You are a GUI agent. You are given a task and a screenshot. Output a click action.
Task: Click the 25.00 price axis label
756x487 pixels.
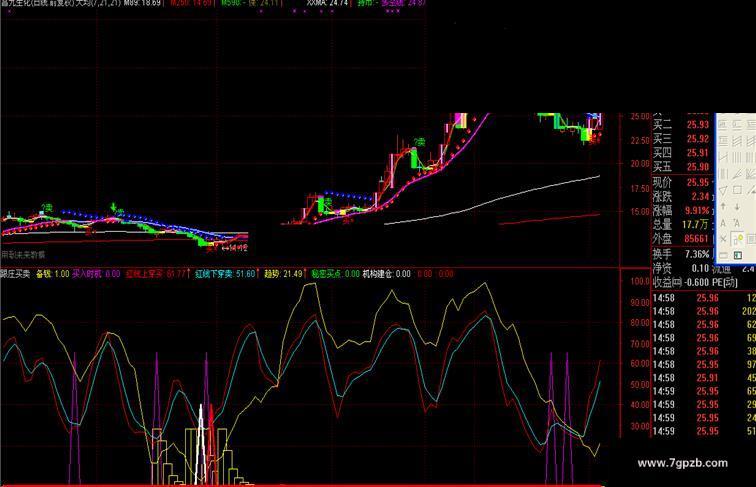click(640, 116)
